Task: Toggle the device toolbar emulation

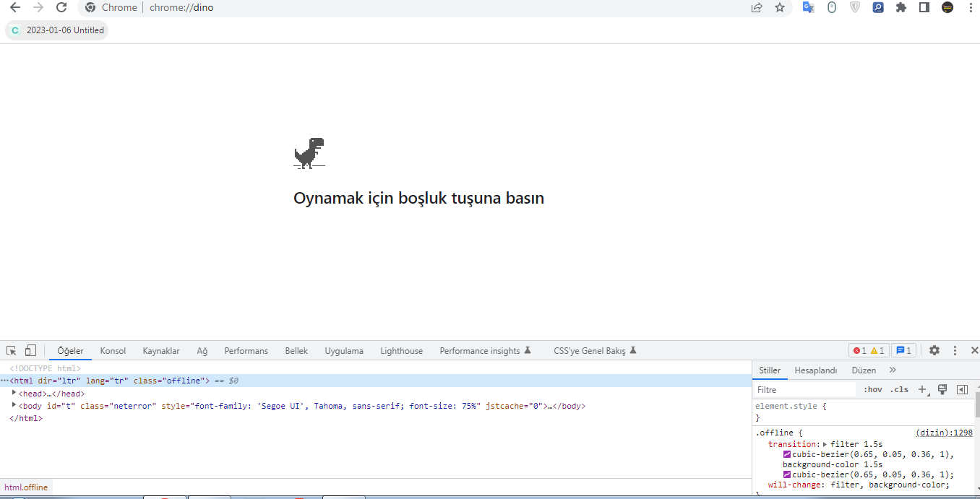Action: pos(30,350)
